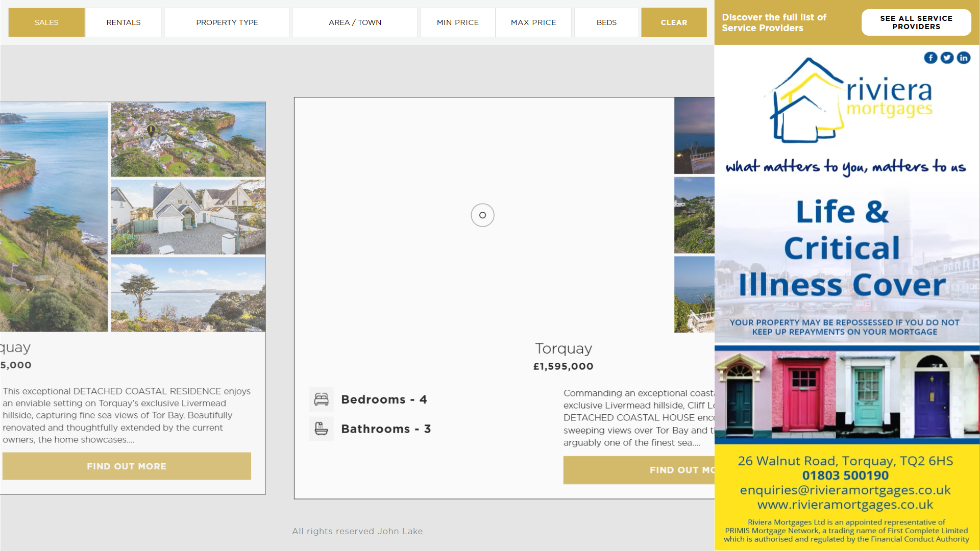The width and height of the screenshot is (980, 551).
Task: Open the garage driveway photo thumbnail
Action: pos(188,217)
